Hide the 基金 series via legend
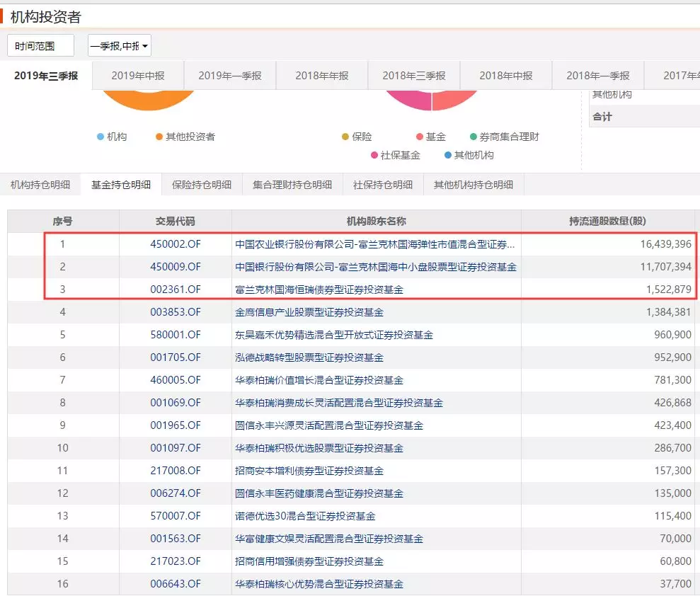This screenshot has height=596, width=700. 420,137
